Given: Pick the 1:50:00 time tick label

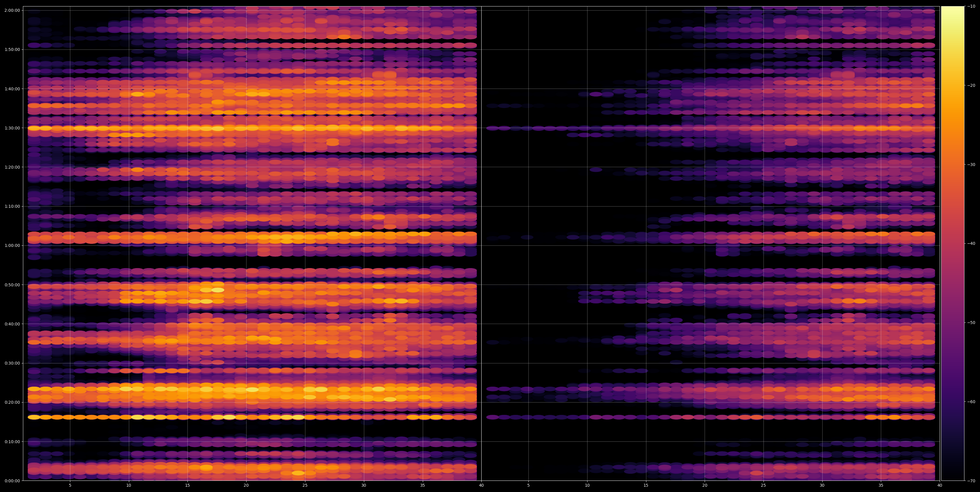Looking at the screenshot, I should click(12, 49).
